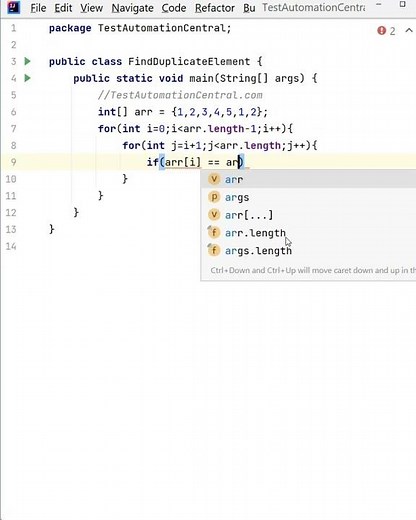Open the Edit menu
This screenshot has width=416, height=520.
(x=63, y=8)
